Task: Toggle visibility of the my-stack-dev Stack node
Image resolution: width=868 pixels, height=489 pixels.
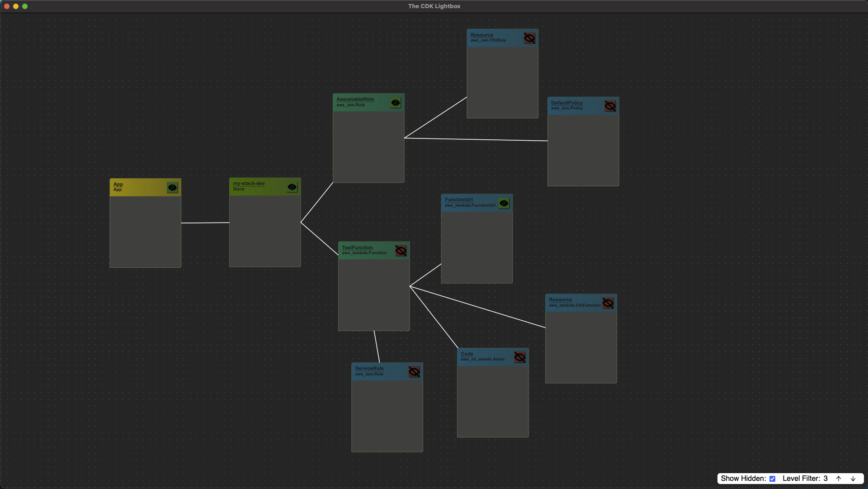Action: pyautogui.click(x=292, y=187)
